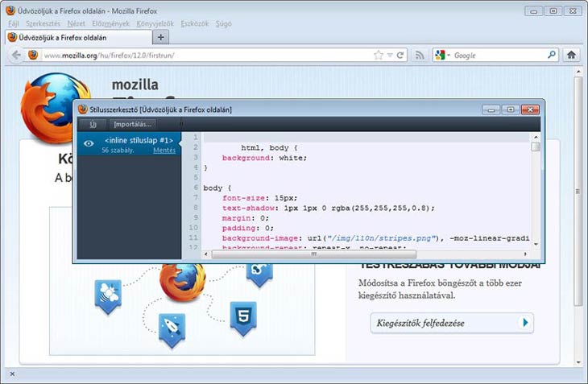
Task: Open the Fájl menu
Action: tap(13, 23)
